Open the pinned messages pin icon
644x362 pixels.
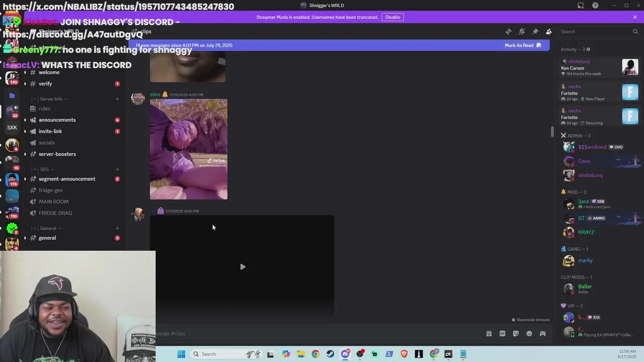tap(535, 32)
